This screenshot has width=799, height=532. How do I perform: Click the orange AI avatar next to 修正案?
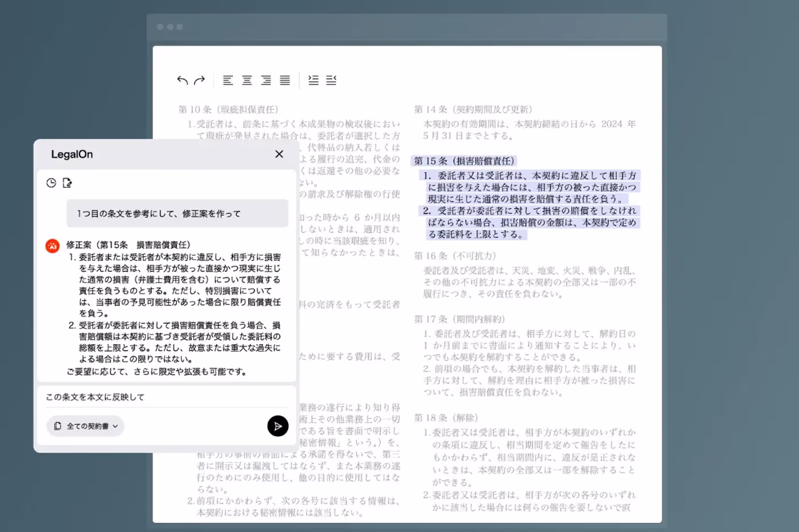[x=53, y=245]
